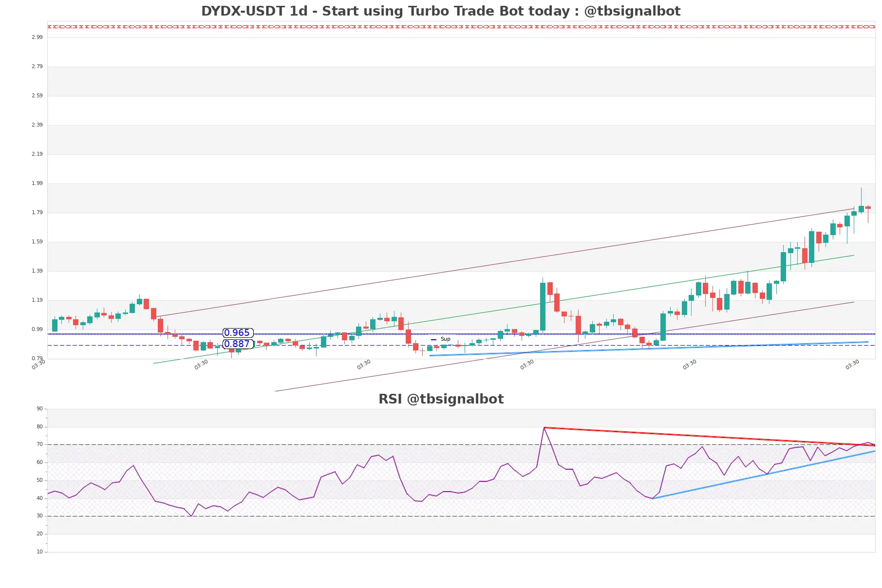Click the RSI @tbsignalbot subtitle

click(x=441, y=399)
